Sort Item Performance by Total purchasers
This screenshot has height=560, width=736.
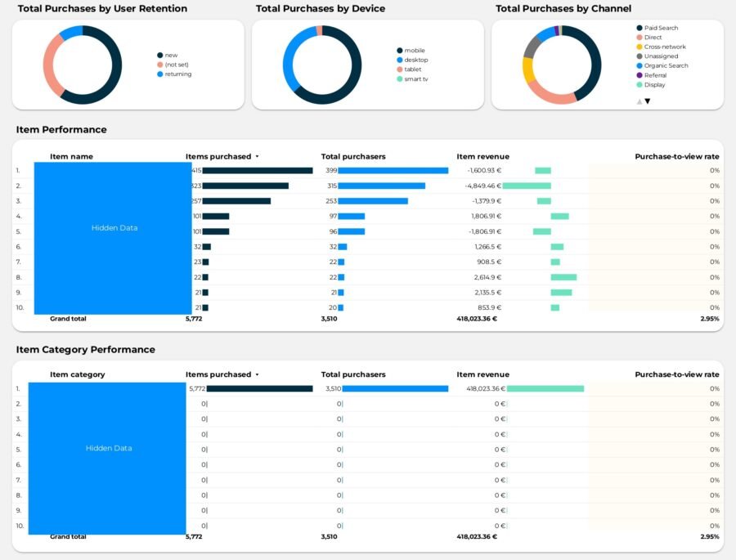click(353, 157)
